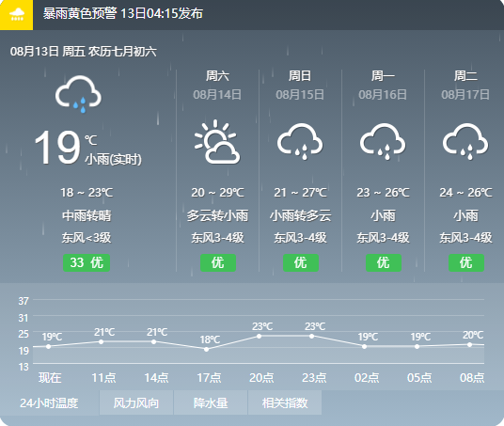
Task: Click the 08月15日 date label
Action: tap(300, 95)
